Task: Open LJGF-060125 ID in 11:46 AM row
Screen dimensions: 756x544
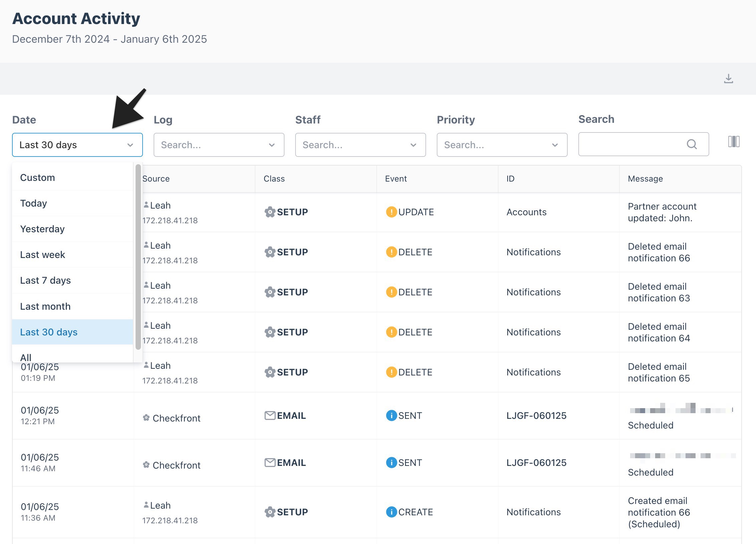Action: (536, 463)
